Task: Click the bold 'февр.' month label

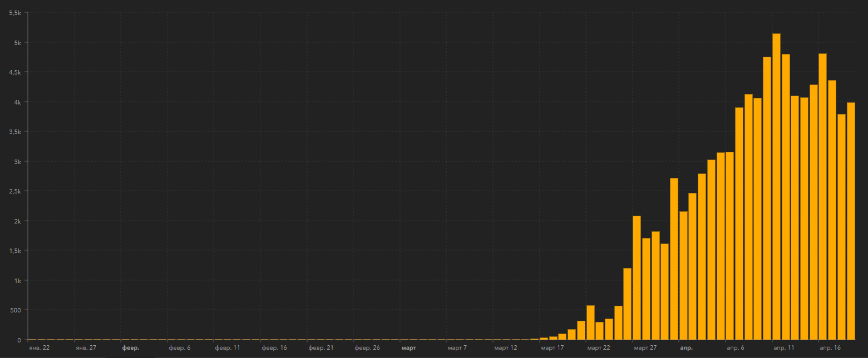Action: tap(130, 348)
